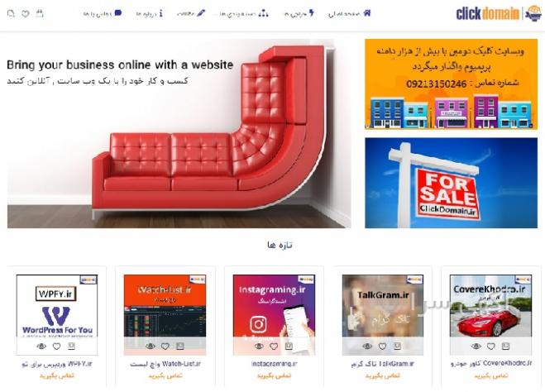Toggle quick view eye on CovereKhodro.ir card

click(x=476, y=347)
